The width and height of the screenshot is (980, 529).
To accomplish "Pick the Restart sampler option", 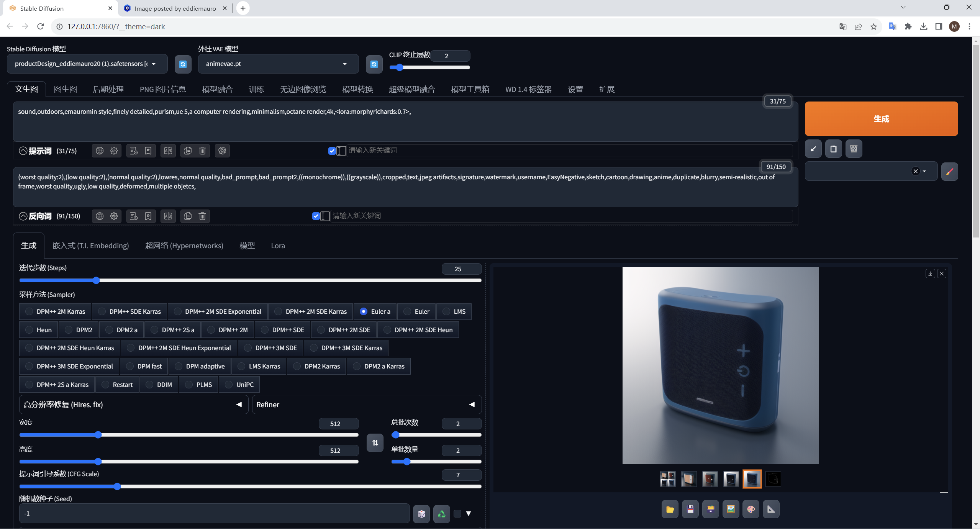I will click(117, 385).
